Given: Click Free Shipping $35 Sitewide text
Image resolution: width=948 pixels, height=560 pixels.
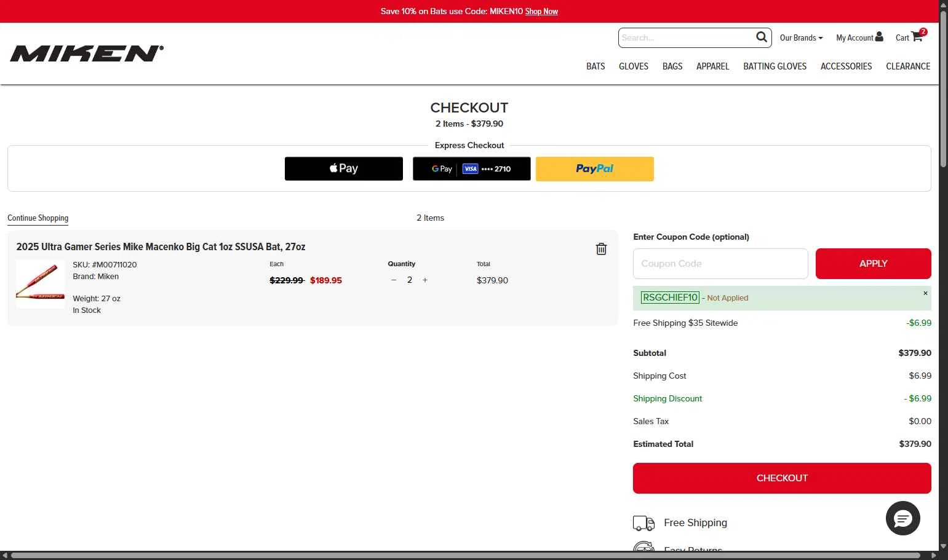Looking at the screenshot, I should coord(685,323).
